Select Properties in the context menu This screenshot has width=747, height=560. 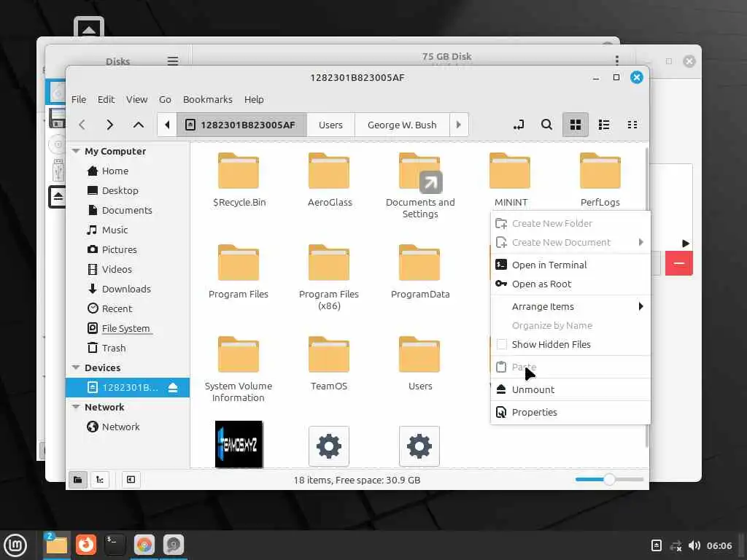coord(570,413)
